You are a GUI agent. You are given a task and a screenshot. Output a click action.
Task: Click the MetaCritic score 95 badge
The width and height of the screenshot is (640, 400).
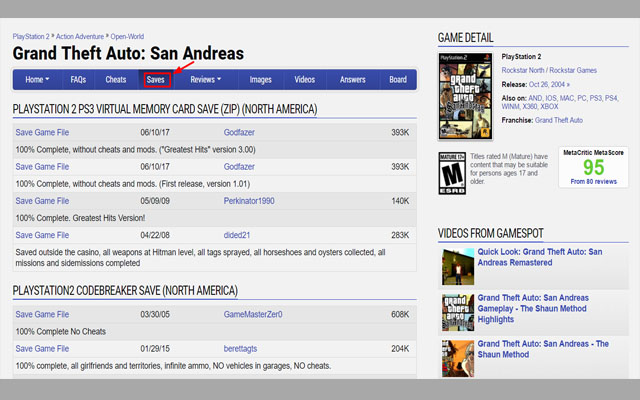tap(594, 168)
